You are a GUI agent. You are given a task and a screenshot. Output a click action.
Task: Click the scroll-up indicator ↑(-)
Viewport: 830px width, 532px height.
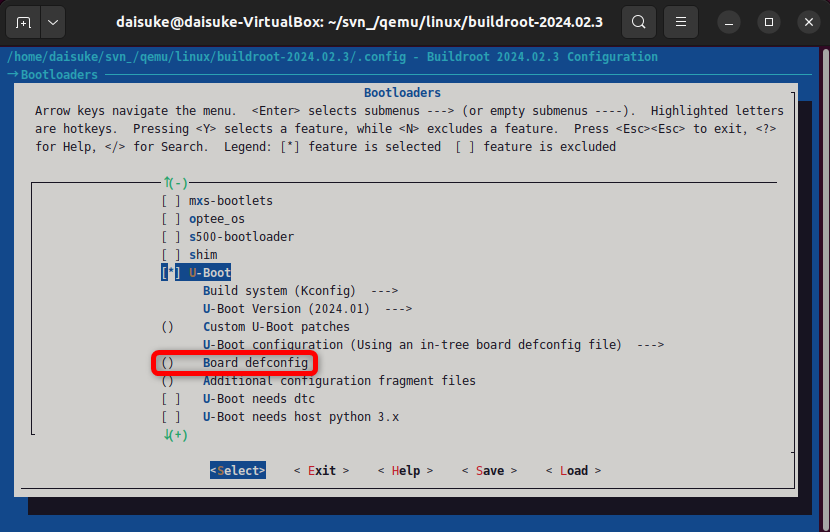coord(176,183)
